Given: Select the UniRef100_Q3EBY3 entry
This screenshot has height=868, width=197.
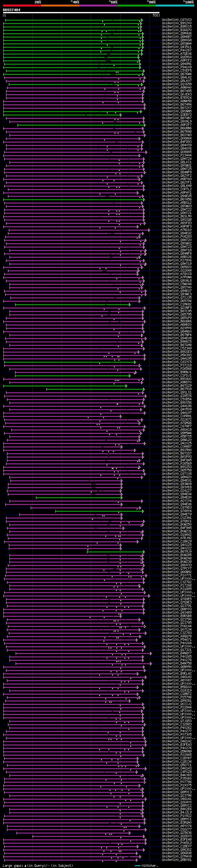Looking at the screenshot, I should [x=177, y=115].
